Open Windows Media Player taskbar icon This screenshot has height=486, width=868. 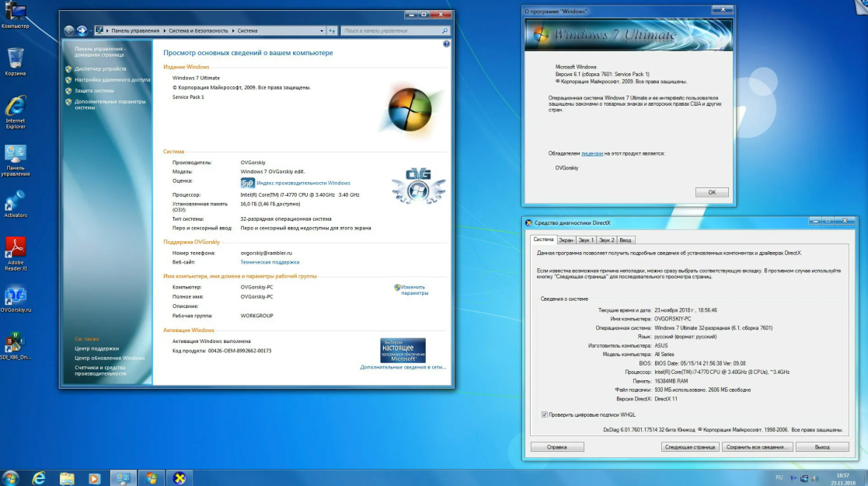point(94,477)
